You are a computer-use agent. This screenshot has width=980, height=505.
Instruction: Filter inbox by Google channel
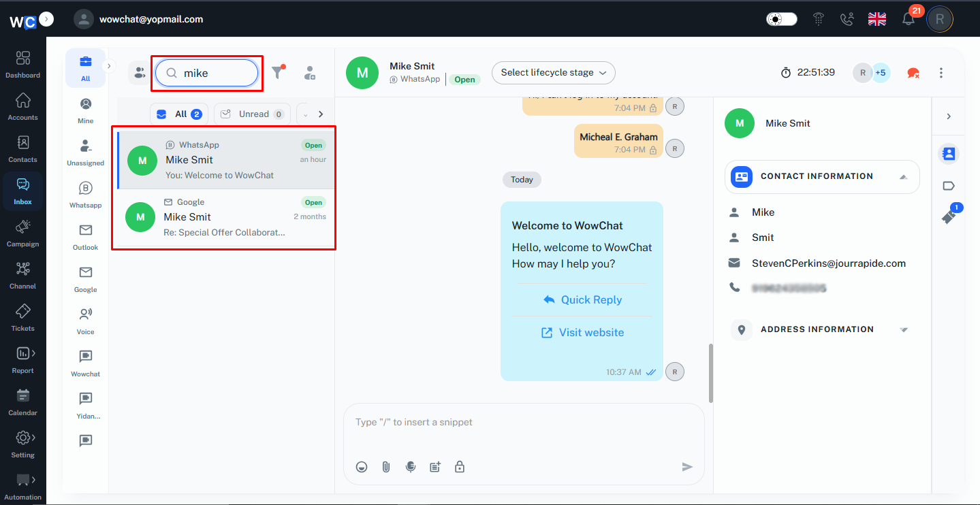86,280
